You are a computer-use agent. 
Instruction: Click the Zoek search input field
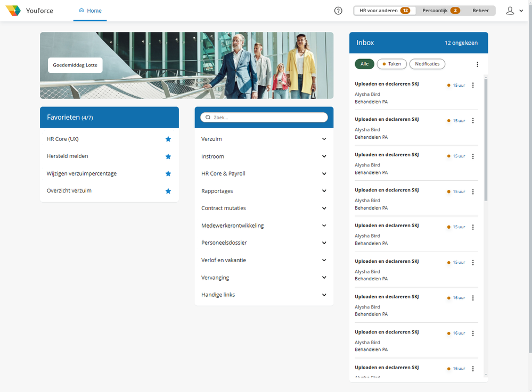264,117
